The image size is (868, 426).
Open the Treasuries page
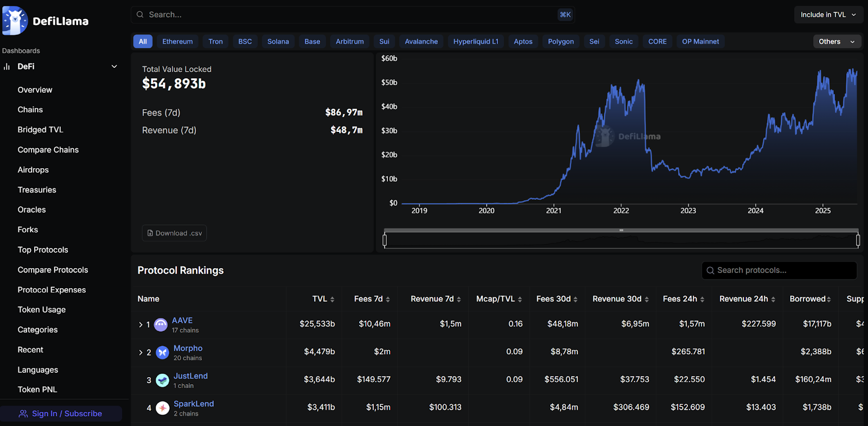pyautogui.click(x=37, y=190)
